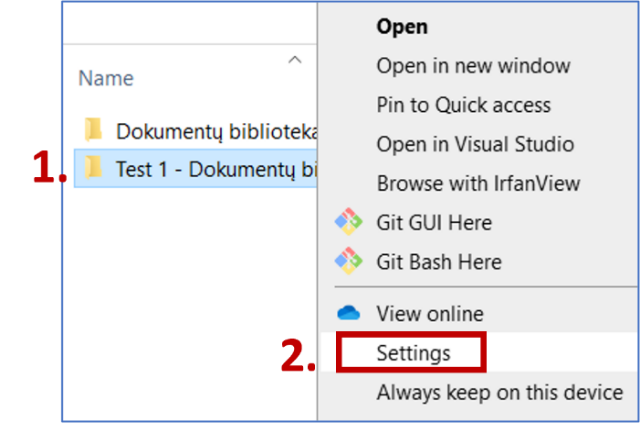Image resolution: width=640 pixels, height=423 pixels.
Task: Click the Git Bash Here icon
Action: 347,262
